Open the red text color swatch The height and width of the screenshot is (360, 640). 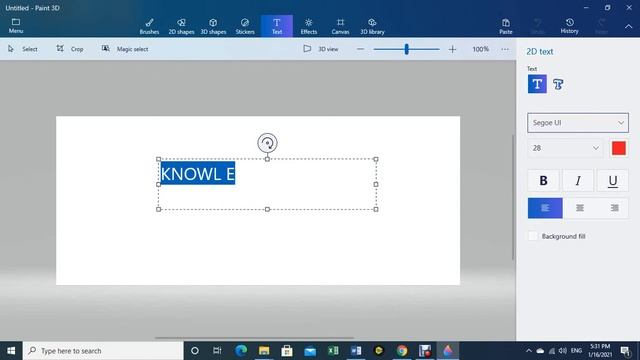tap(619, 148)
